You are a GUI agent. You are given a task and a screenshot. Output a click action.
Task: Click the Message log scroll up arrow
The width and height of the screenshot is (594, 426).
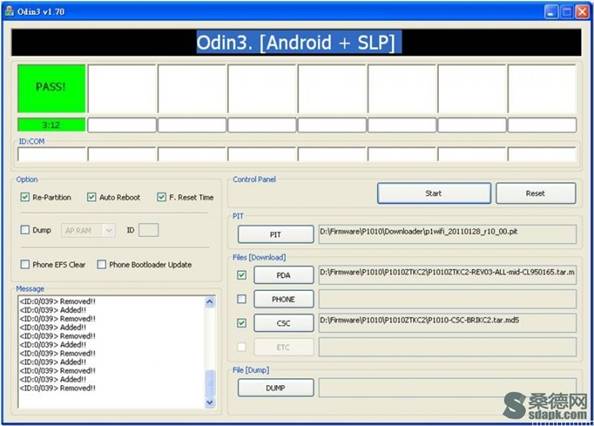(209, 302)
